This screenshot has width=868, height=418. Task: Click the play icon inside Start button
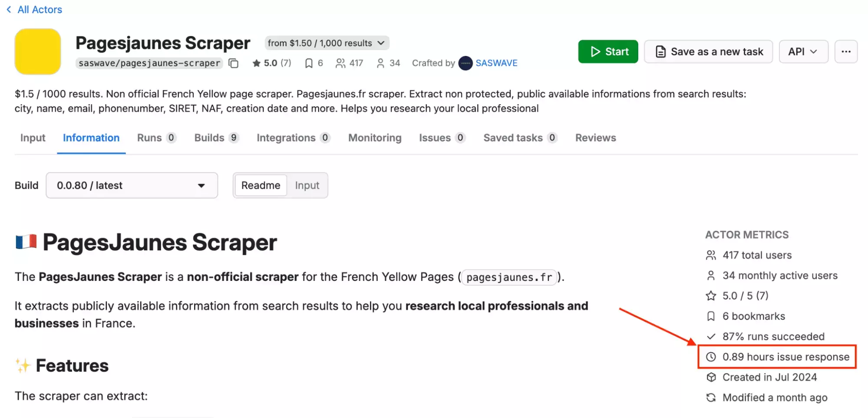[595, 52]
